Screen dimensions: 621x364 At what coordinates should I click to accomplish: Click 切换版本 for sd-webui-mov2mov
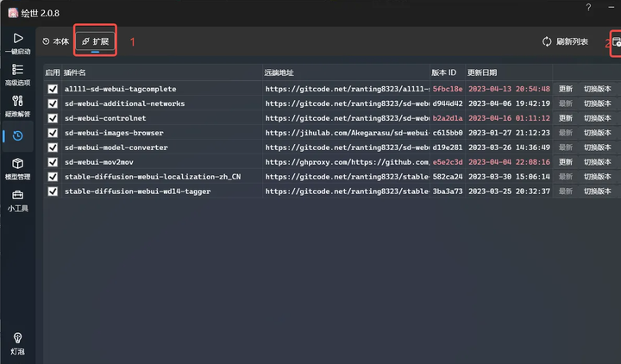(x=598, y=162)
